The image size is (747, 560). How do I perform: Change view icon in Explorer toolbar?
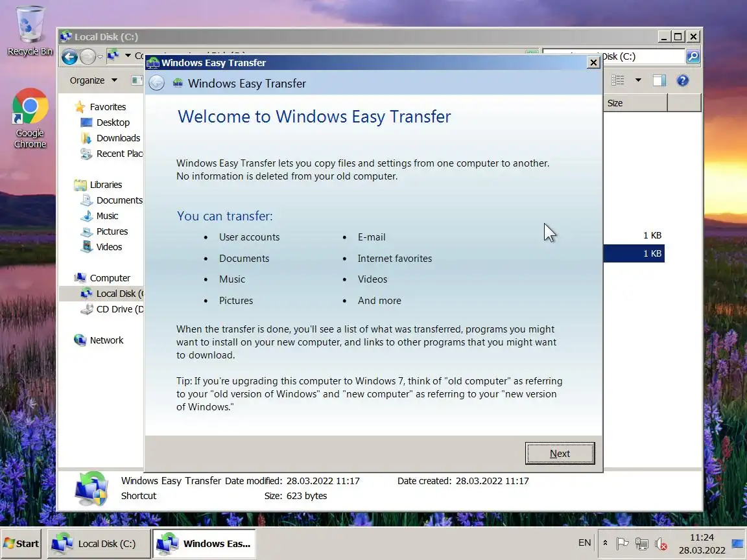point(618,80)
